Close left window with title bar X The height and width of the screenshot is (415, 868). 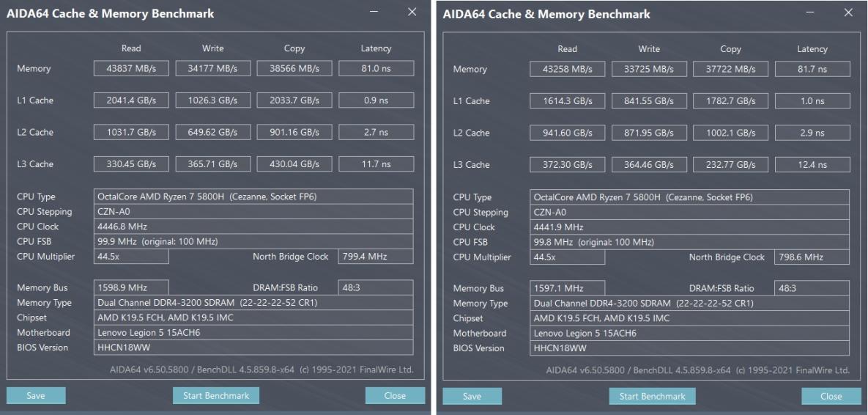pyautogui.click(x=412, y=12)
